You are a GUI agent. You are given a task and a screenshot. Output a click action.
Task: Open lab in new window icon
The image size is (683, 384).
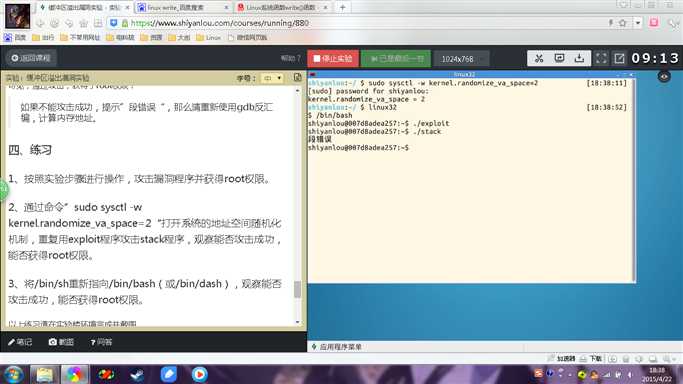619,58
